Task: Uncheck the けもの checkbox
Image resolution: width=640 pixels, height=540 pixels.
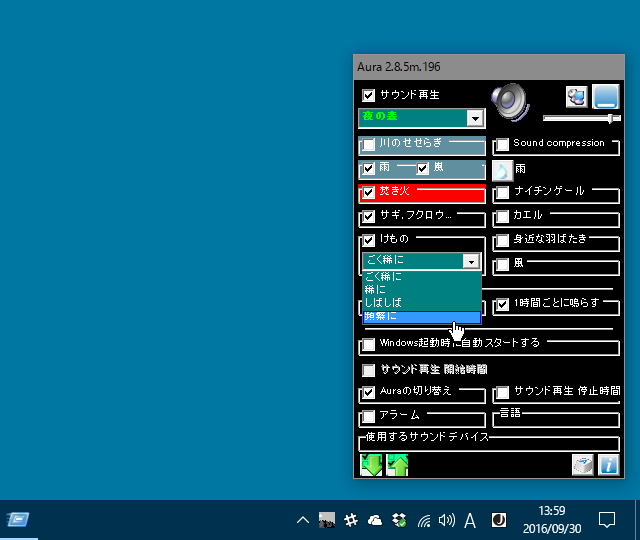Action: click(x=369, y=240)
